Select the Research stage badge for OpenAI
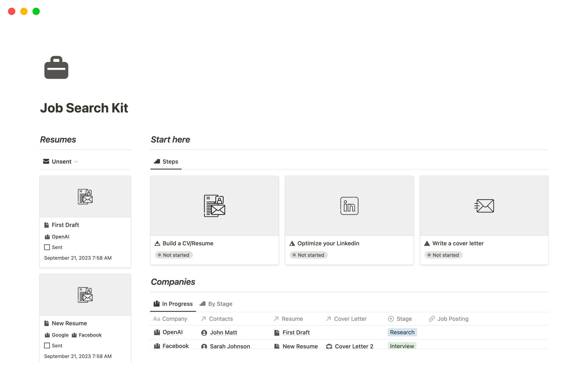Screen dimensions: 588x368 [402, 332]
